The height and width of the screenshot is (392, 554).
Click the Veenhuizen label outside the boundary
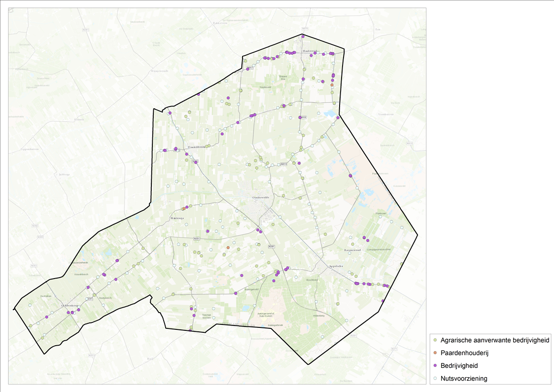point(385,114)
